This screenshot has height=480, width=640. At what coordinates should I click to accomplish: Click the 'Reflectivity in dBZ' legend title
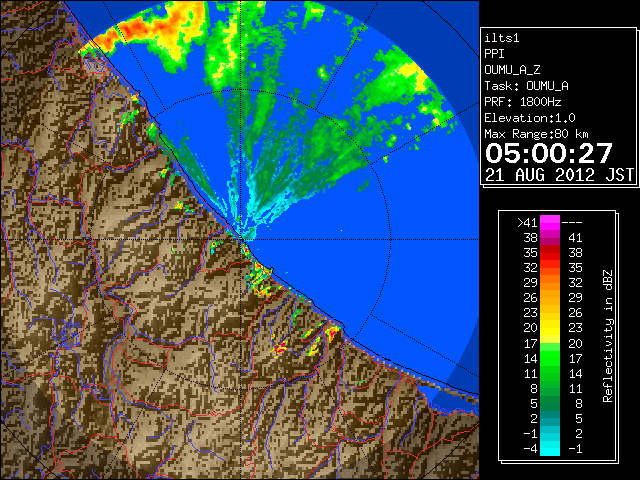pyautogui.click(x=608, y=336)
